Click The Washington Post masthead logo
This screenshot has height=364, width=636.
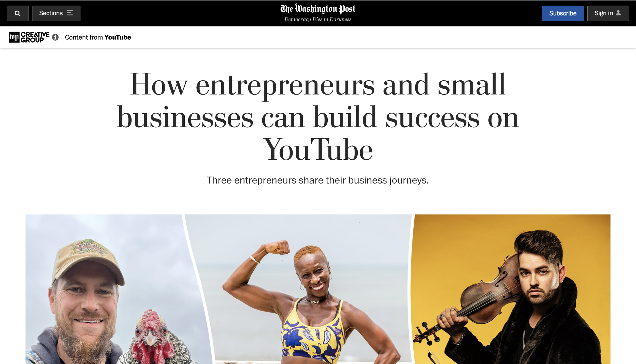click(318, 9)
